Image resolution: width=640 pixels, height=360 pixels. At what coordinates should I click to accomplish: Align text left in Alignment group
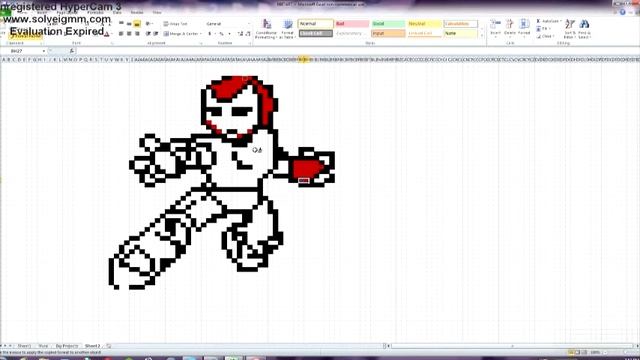(121, 34)
